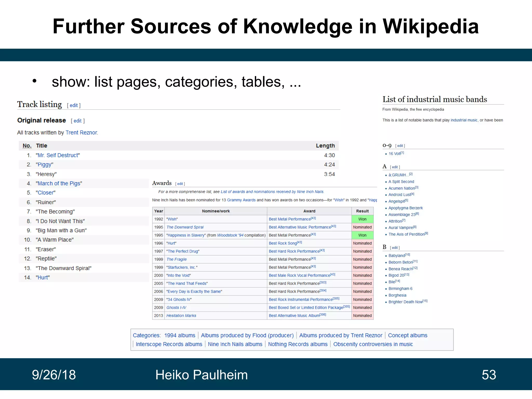Viewport: 532px width, 399px height.
Task: Follow the industrial music link
Action: coord(464,120)
